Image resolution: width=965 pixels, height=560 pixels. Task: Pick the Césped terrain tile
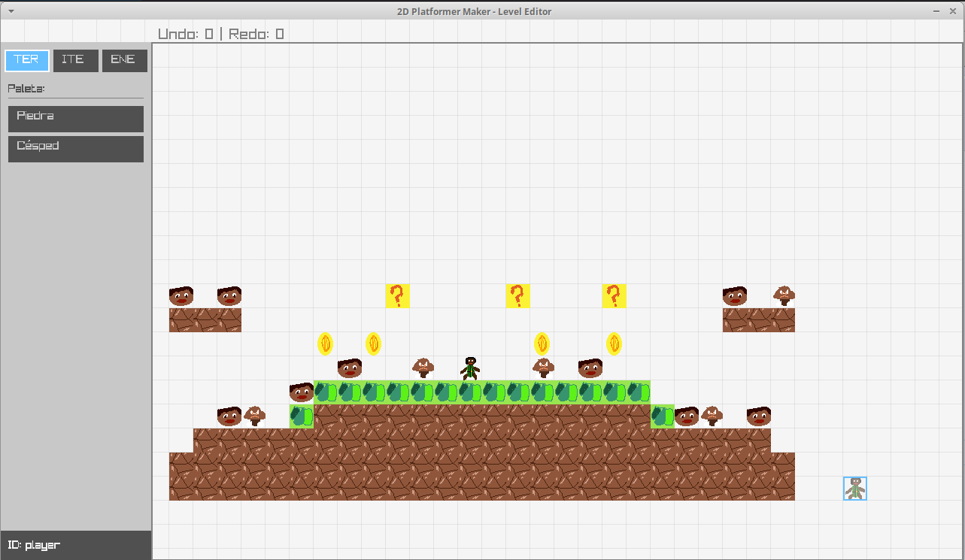pos(76,149)
